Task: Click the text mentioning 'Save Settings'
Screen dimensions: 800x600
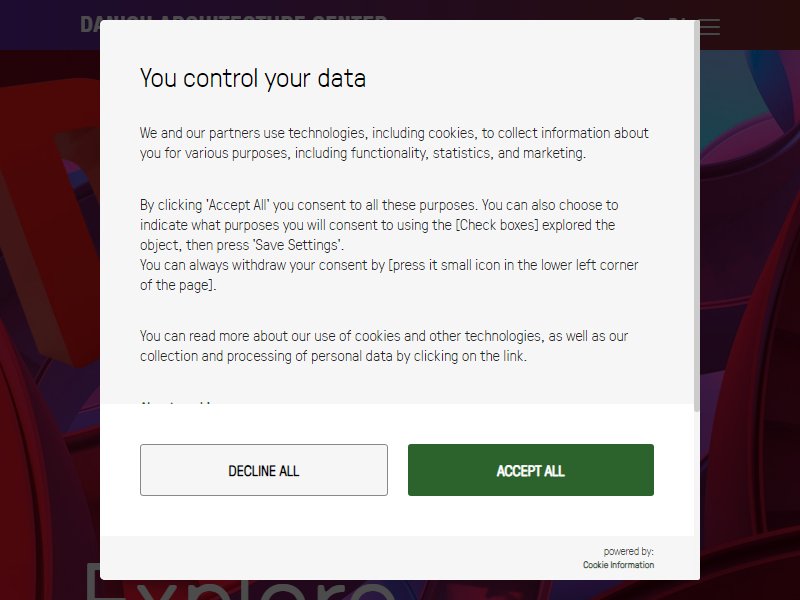Action: point(379,225)
